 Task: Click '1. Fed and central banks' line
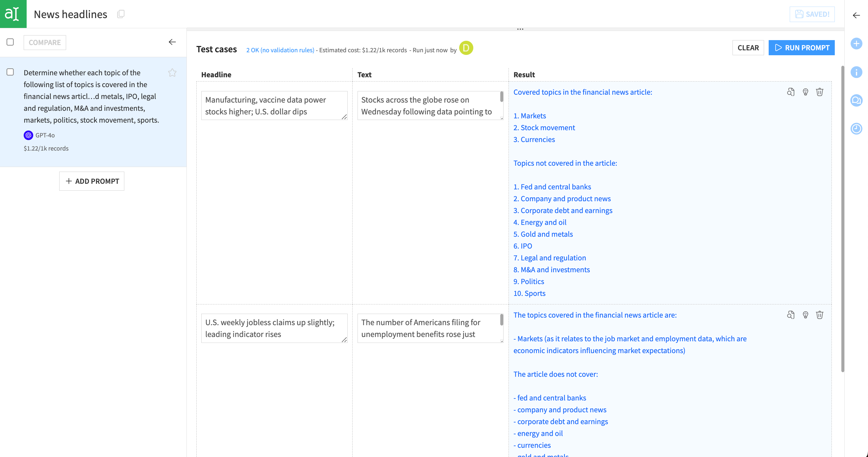pyautogui.click(x=552, y=187)
